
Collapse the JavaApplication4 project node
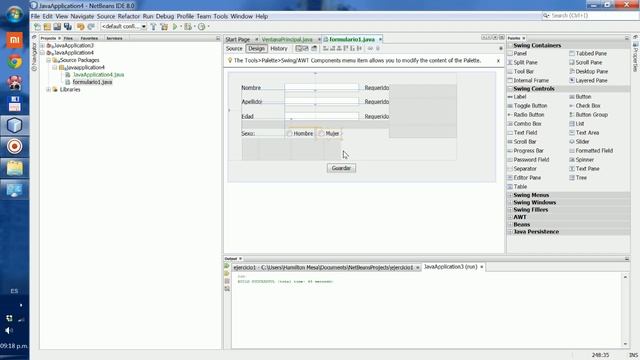point(42,53)
